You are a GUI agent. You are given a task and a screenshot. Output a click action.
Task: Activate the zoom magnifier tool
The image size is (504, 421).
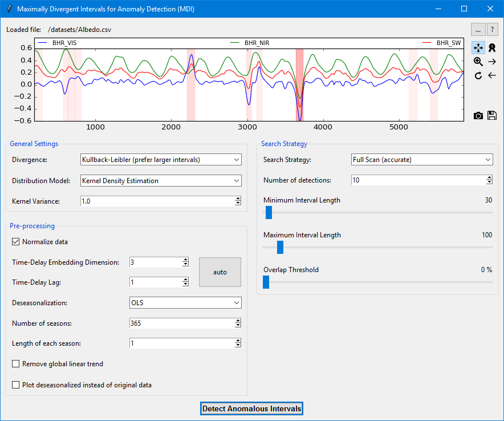click(x=478, y=62)
